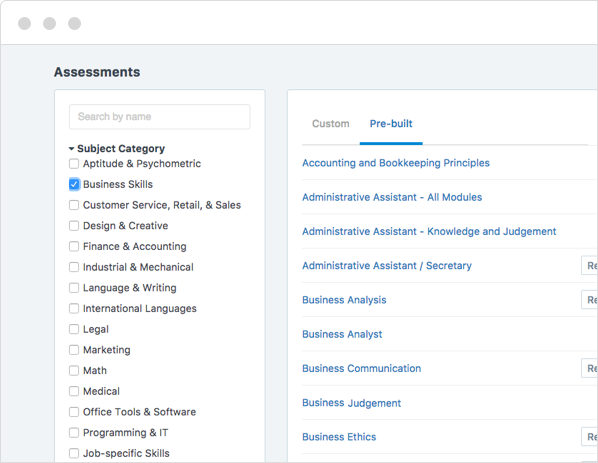Open the Business Ethics assessment link
Viewport: 598px width, 463px height.
click(x=339, y=437)
